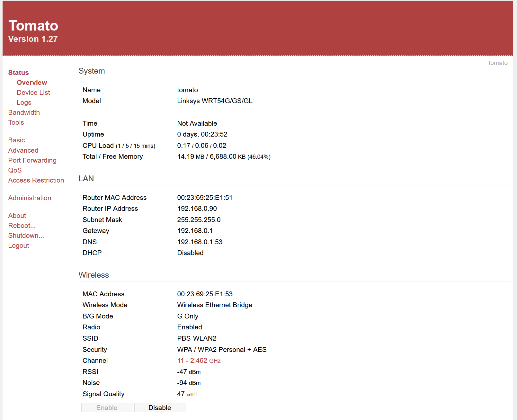Open the Status menu section
517x420 pixels.
[18, 73]
